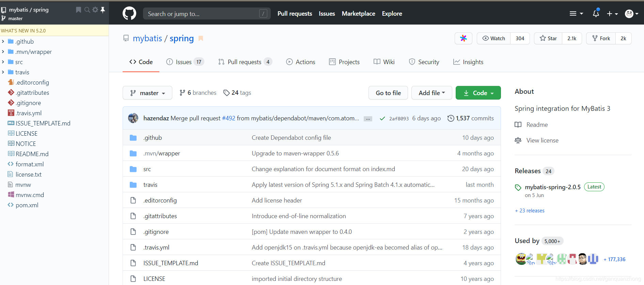Open user avatar profile menu
Screen dimensions: 644x285
click(x=631, y=14)
